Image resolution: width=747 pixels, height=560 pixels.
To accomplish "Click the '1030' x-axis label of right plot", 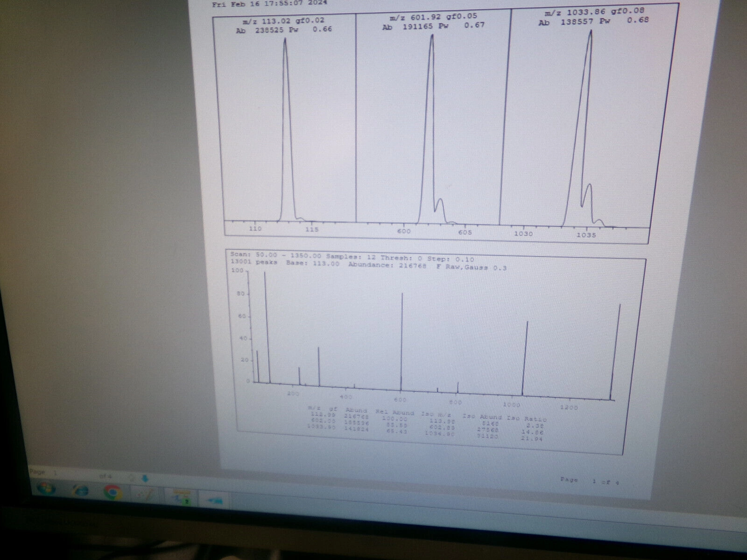I will [523, 233].
